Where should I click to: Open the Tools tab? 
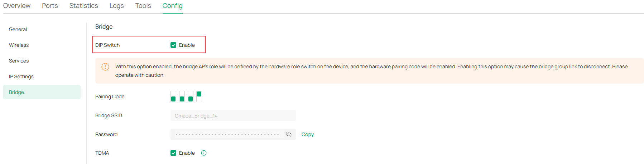coord(143,6)
